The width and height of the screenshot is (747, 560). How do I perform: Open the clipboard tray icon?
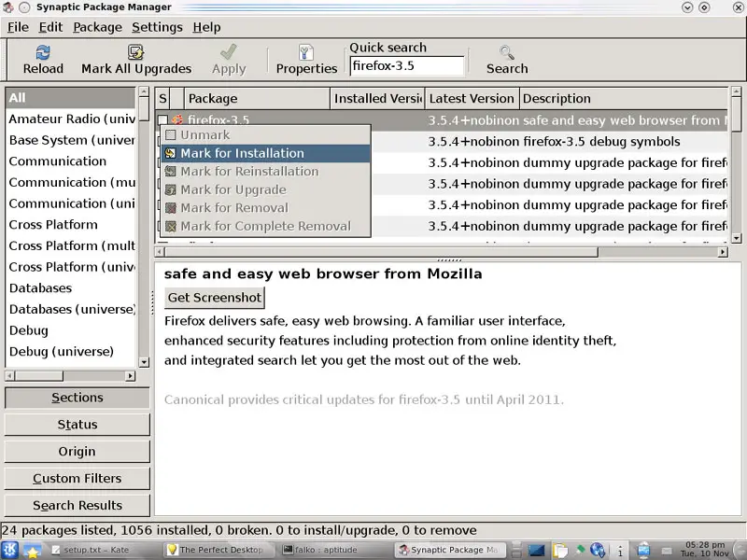point(560,551)
